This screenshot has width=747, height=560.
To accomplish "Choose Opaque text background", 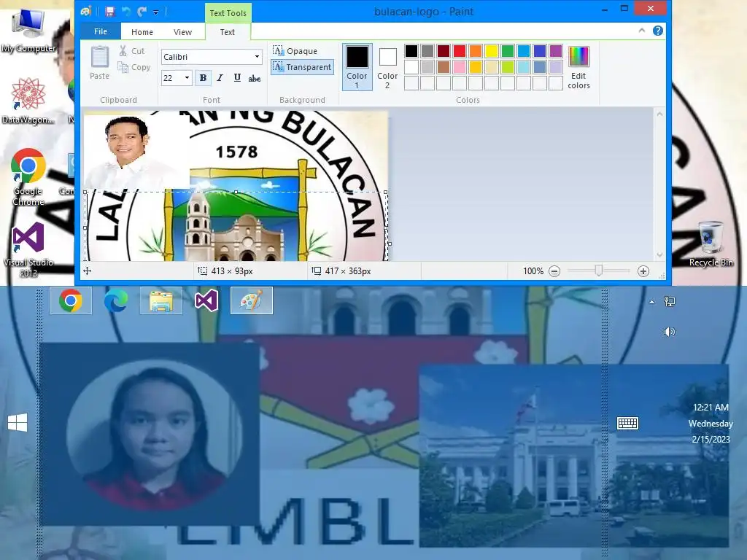I will (x=295, y=50).
